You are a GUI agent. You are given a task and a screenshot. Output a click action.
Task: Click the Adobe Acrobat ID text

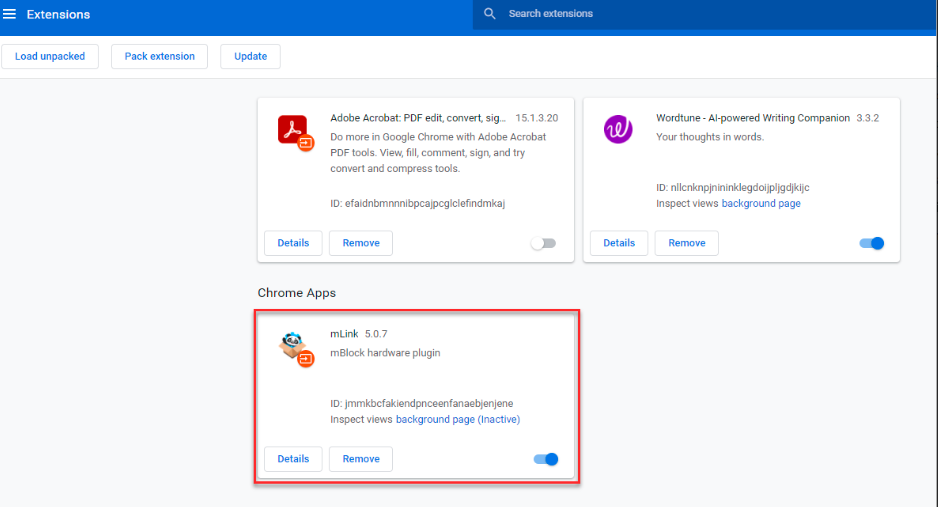point(418,203)
